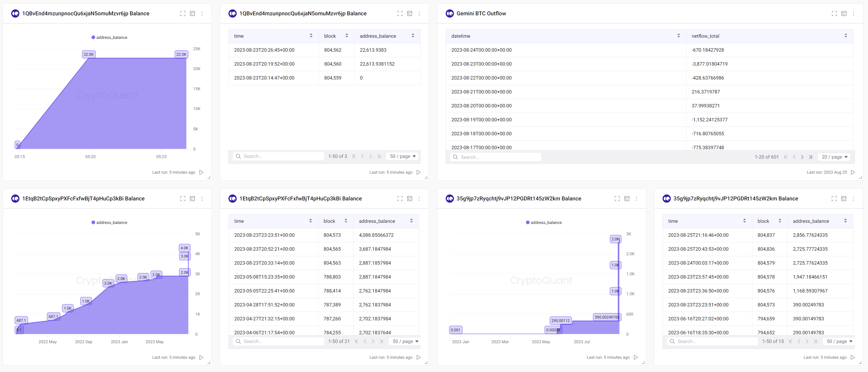
Task: Jump to last page in 1QBvEnd4 table
Action: pyautogui.click(x=379, y=156)
